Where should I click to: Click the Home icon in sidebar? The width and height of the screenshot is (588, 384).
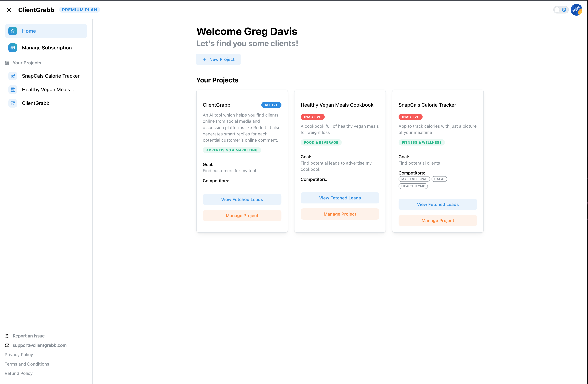tap(13, 31)
